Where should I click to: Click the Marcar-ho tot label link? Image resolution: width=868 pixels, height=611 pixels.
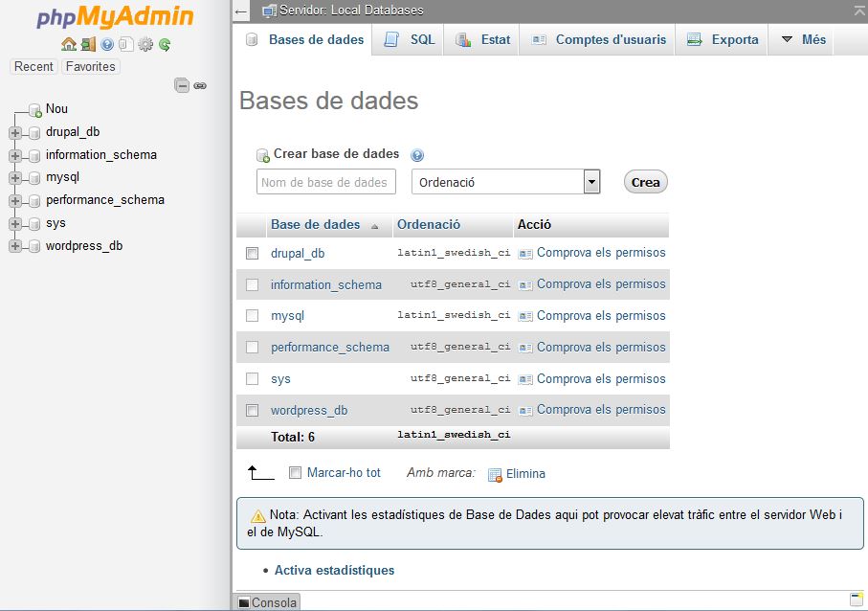click(x=344, y=472)
